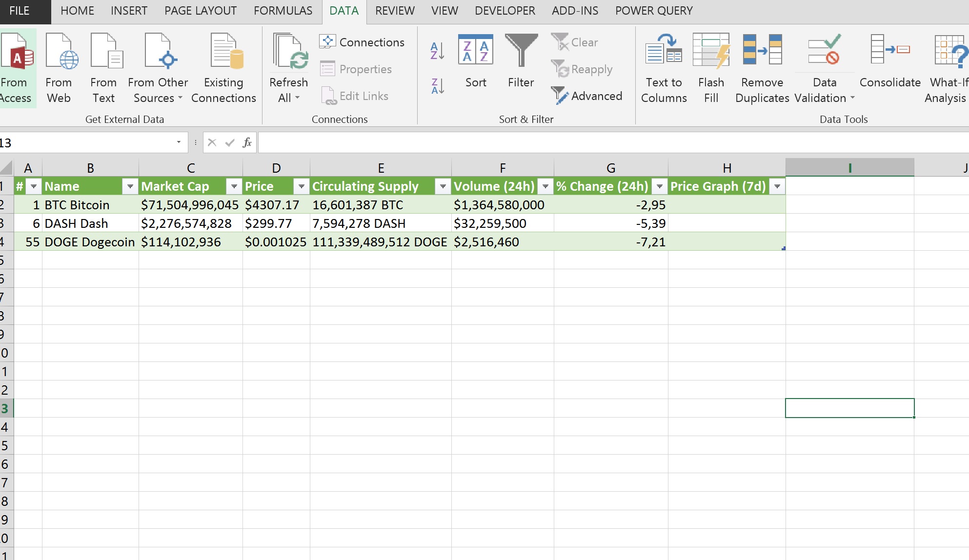
Task: Open What-If Analysis
Action: point(947,68)
